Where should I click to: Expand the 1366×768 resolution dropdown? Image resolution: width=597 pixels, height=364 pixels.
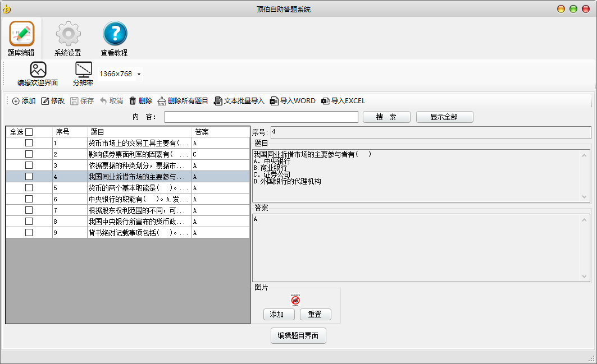139,74
